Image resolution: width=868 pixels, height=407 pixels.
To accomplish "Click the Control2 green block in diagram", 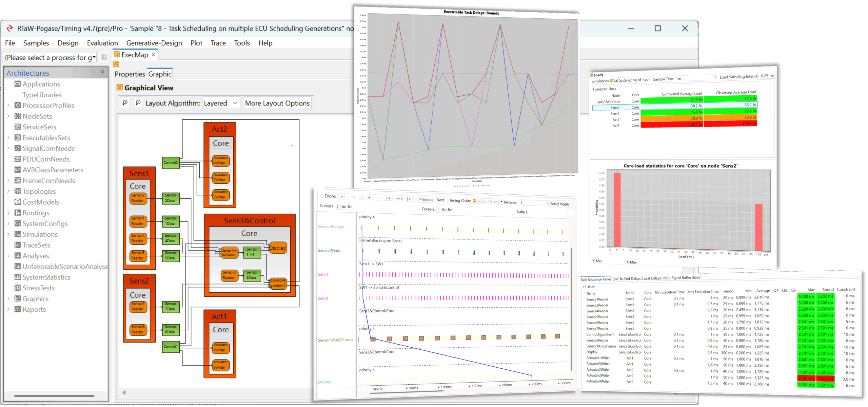I will (171, 162).
